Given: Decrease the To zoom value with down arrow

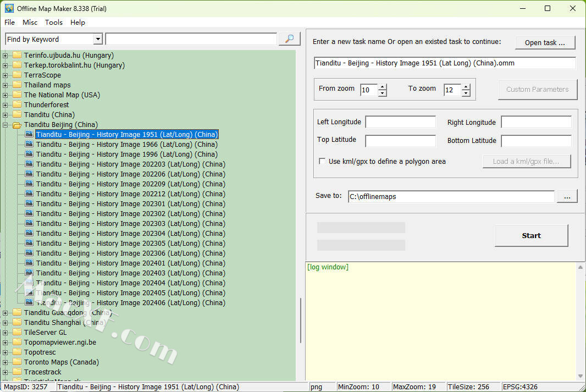Looking at the screenshot, I should [x=466, y=93].
